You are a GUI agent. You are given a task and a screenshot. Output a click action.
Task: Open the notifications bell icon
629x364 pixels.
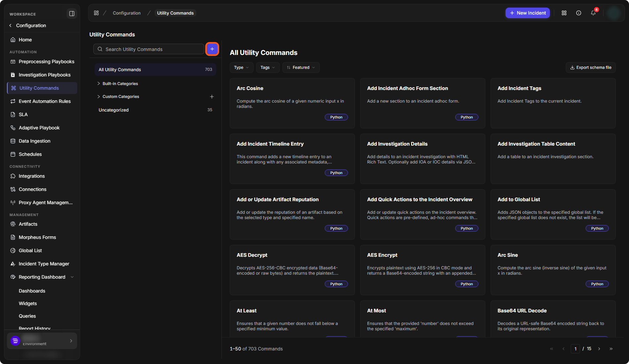pyautogui.click(x=593, y=13)
